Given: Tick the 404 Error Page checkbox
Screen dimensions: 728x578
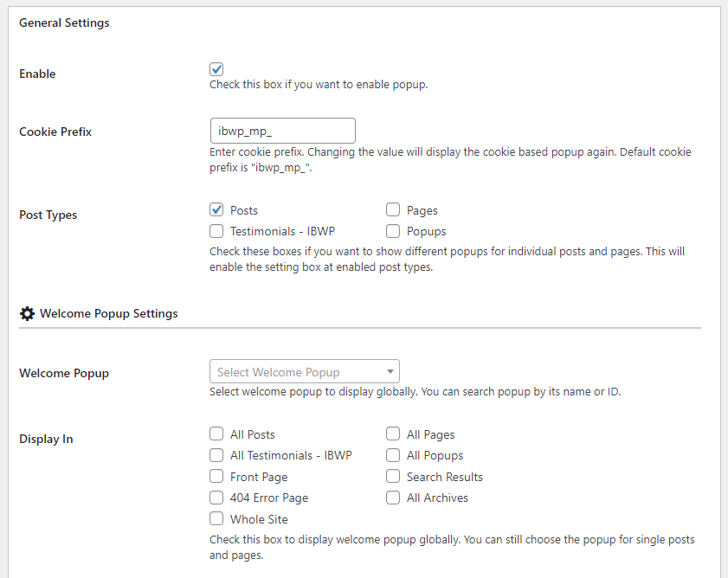Looking at the screenshot, I should click(216, 498).
